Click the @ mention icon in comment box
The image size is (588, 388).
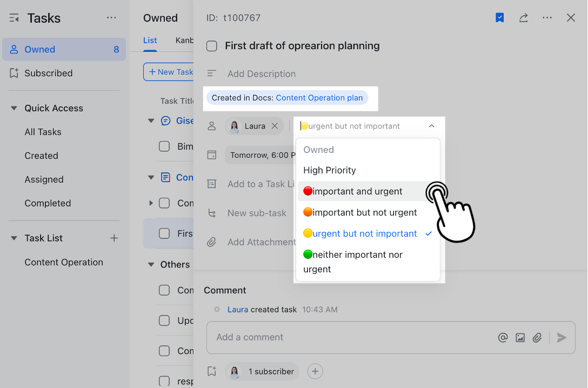[503, 338]
